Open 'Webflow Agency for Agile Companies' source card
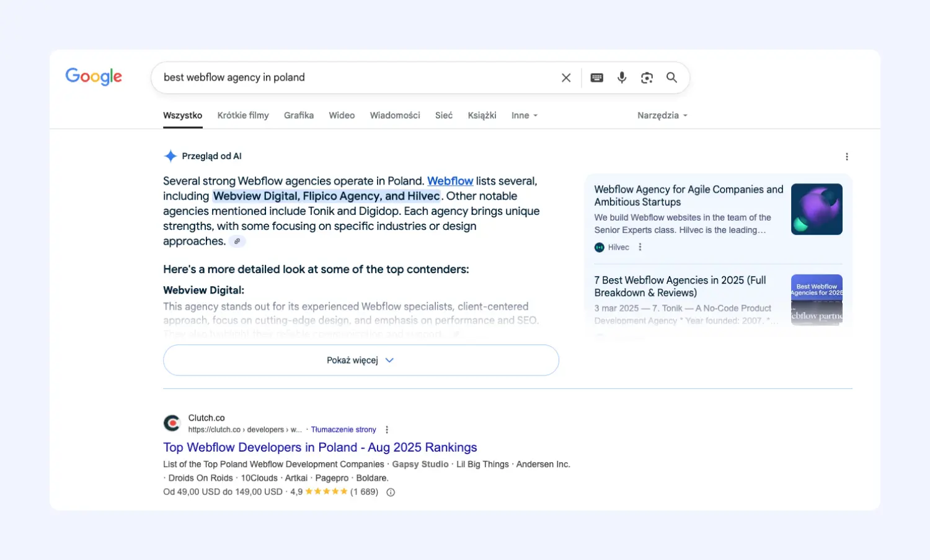930x560 pixels. pyautogui.click(x=689, y=196)
